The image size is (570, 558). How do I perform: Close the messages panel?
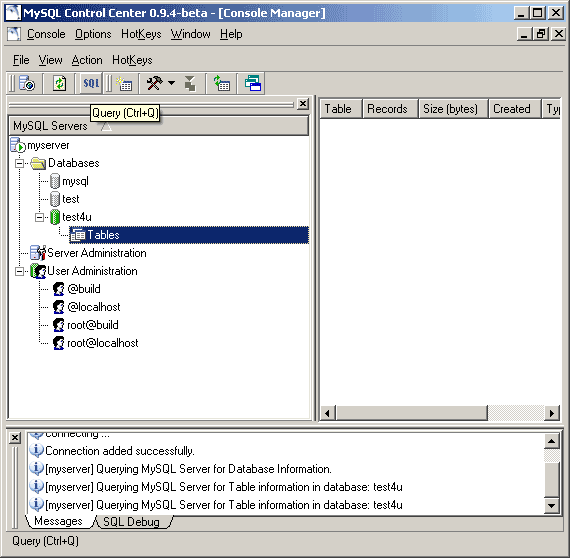15,437
